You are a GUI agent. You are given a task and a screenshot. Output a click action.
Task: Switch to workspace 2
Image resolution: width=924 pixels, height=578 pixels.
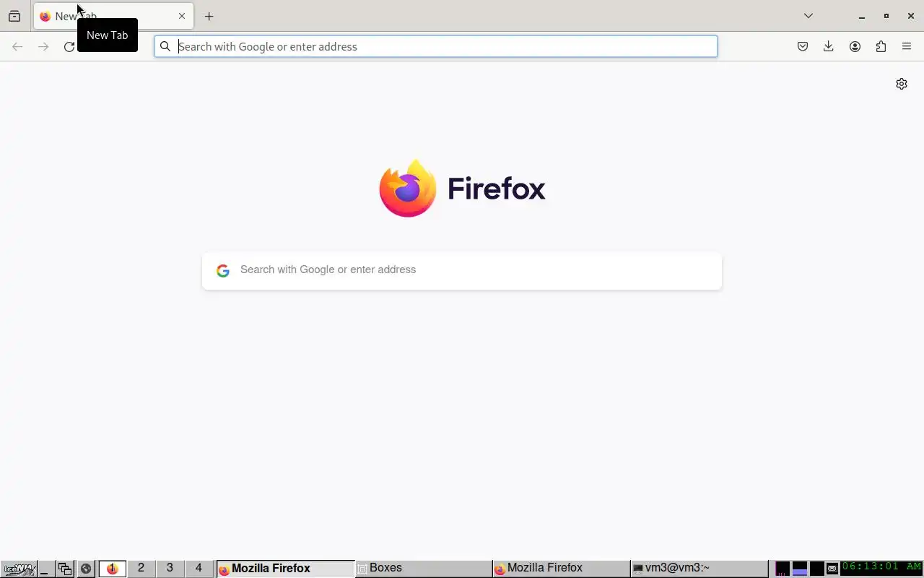(141, 569)
